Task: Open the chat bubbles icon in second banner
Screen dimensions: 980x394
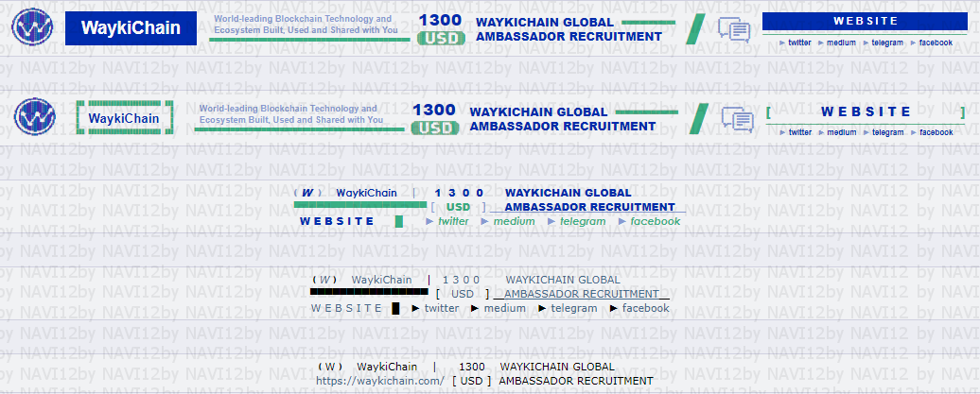Action: tap(738, 119)
